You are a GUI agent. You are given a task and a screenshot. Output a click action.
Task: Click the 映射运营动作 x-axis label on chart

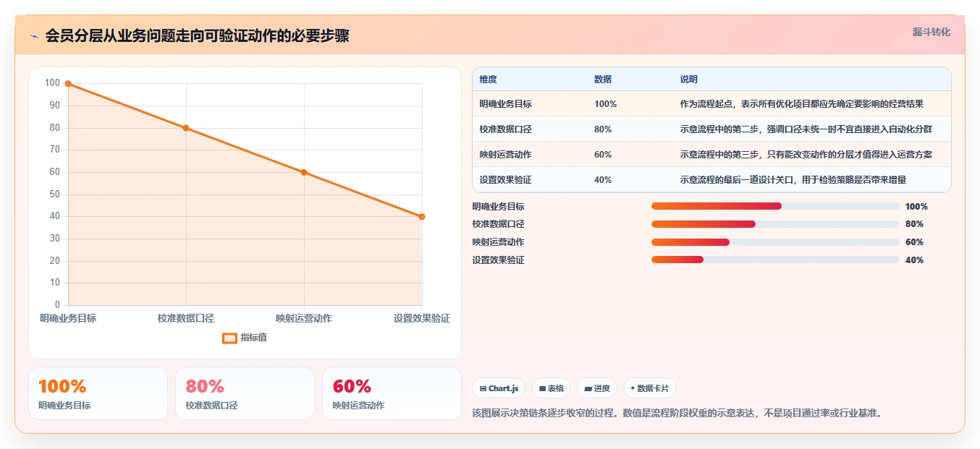(304, 318)
